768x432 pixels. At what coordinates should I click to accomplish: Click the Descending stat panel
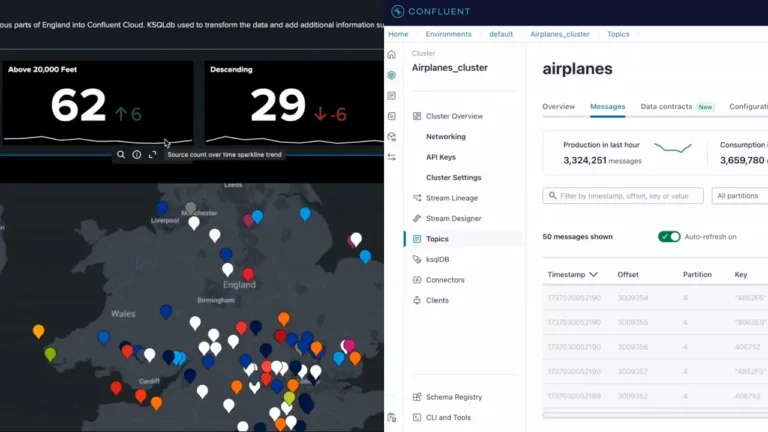pyautogui.click(x=294, y=102)
